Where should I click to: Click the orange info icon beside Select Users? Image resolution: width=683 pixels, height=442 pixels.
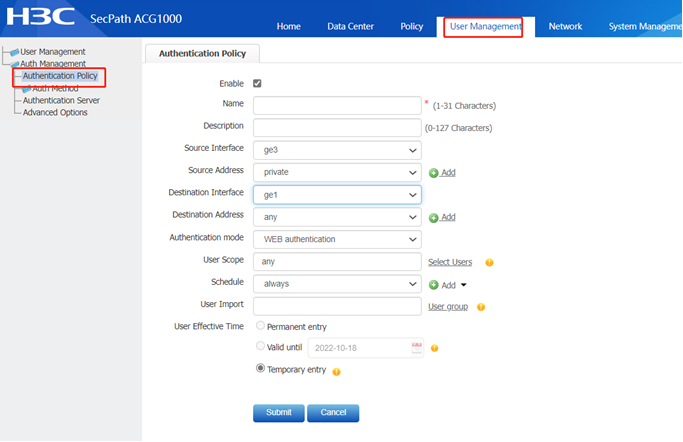coord(489,262)
